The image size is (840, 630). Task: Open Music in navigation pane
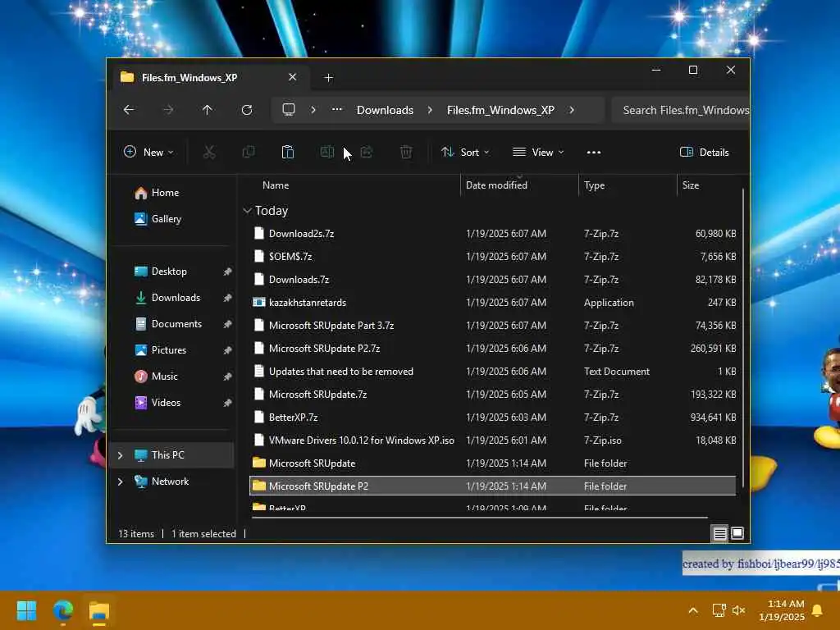164,376
